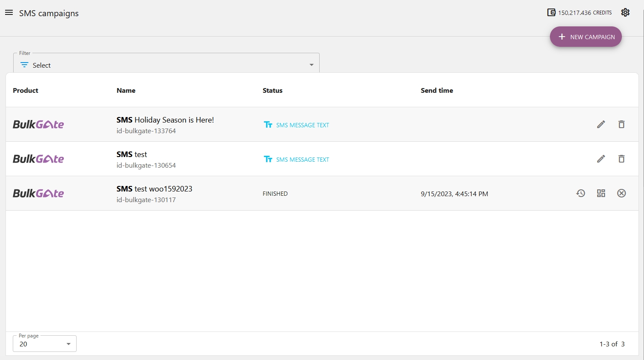Screen dimensions: 644x360
Task: Click id-bulkgate-130654 identifier
Action: [146, 166]
